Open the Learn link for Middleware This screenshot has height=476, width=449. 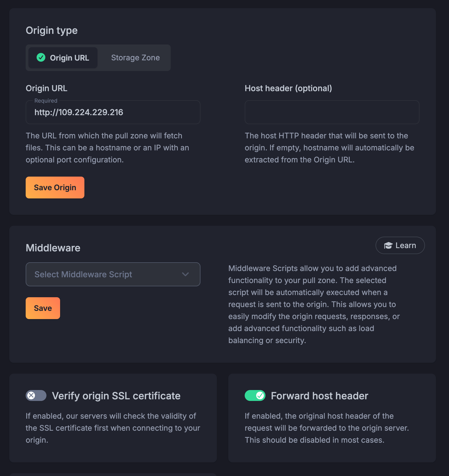(400, 245)
